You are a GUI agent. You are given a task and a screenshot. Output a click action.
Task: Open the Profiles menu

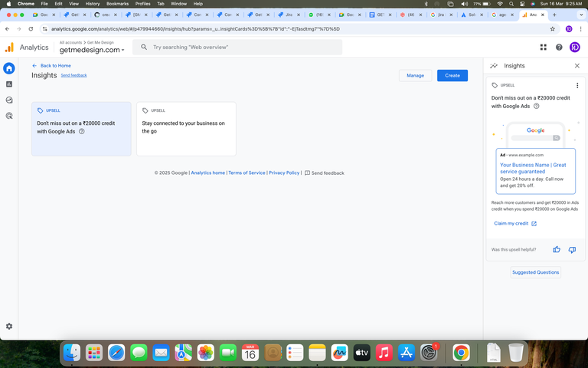pyautogui.click(x=142, y=4)
